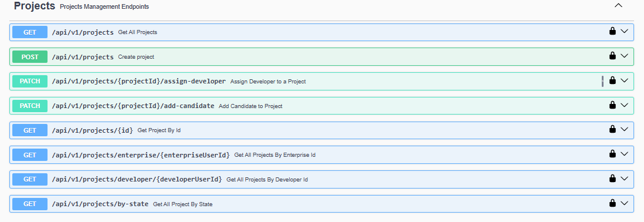
Task: Click lock icon on add-candidate row
Action: [612, 105]
